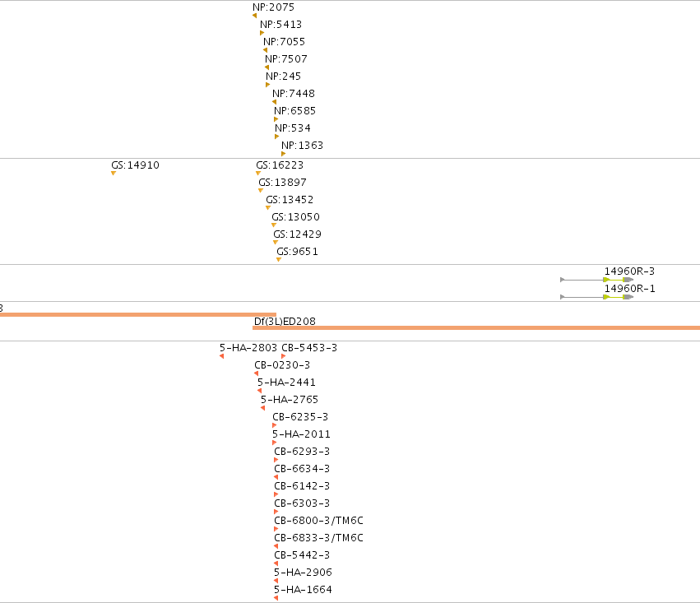The image size is (700, 603).
Task: Click the arrow marker under NP:1363
Action: click(283, 154)
